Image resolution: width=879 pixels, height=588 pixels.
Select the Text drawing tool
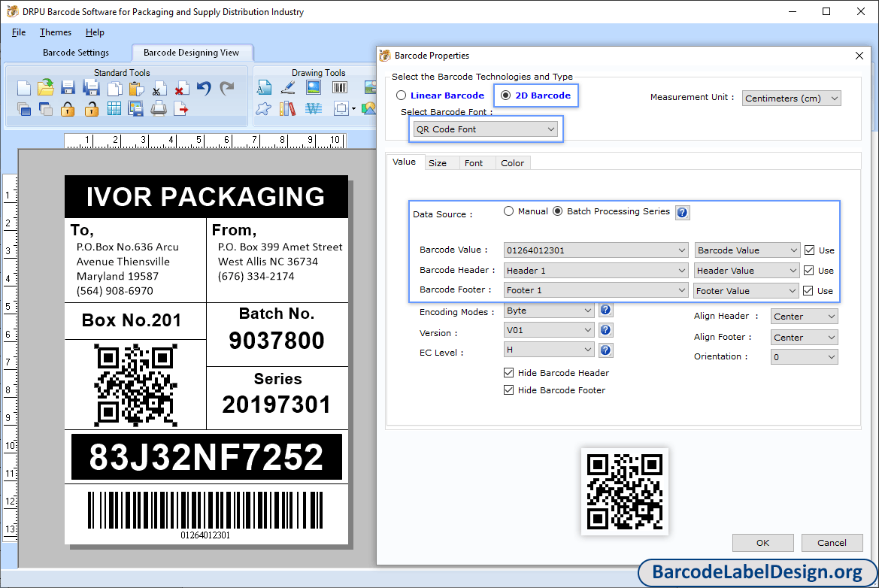[264, 88]
